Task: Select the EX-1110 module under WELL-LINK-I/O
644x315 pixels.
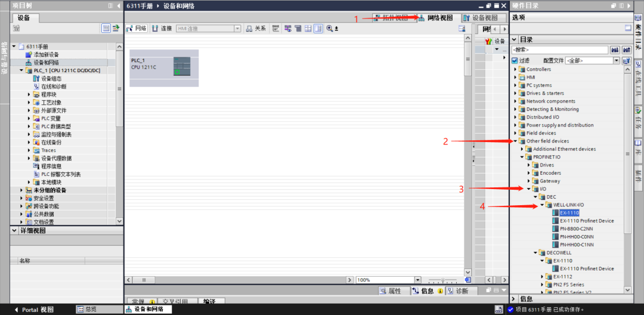Action: coord(569,213)
